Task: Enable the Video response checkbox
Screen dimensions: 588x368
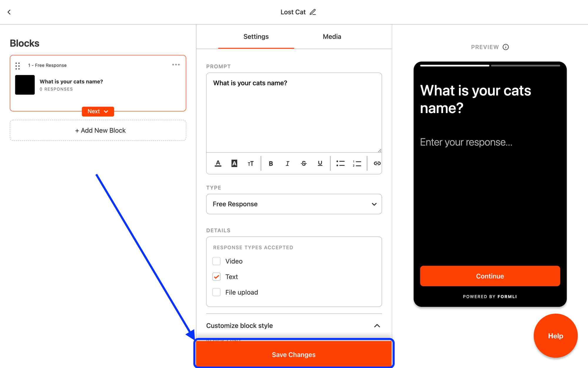Action: 216,261
